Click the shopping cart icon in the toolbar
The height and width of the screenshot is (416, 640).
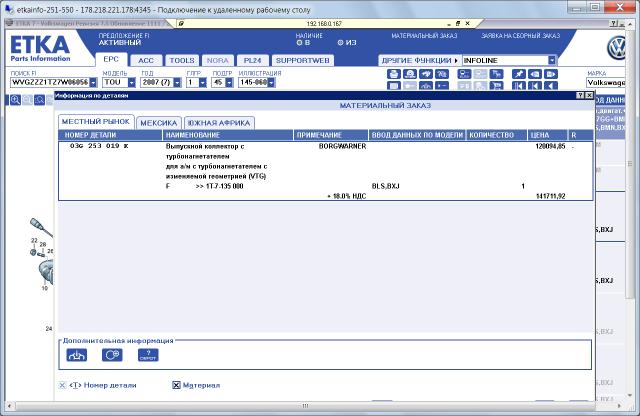pos(497,86)
